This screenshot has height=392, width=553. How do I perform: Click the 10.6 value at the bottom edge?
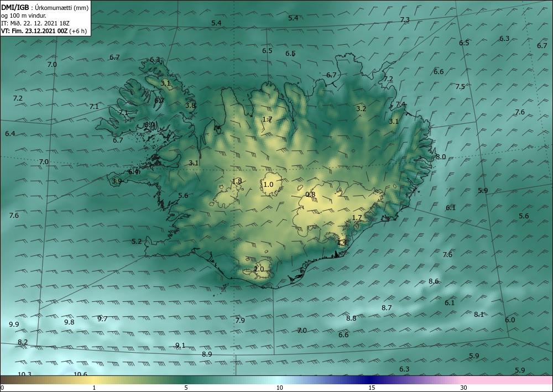(80, 374)
